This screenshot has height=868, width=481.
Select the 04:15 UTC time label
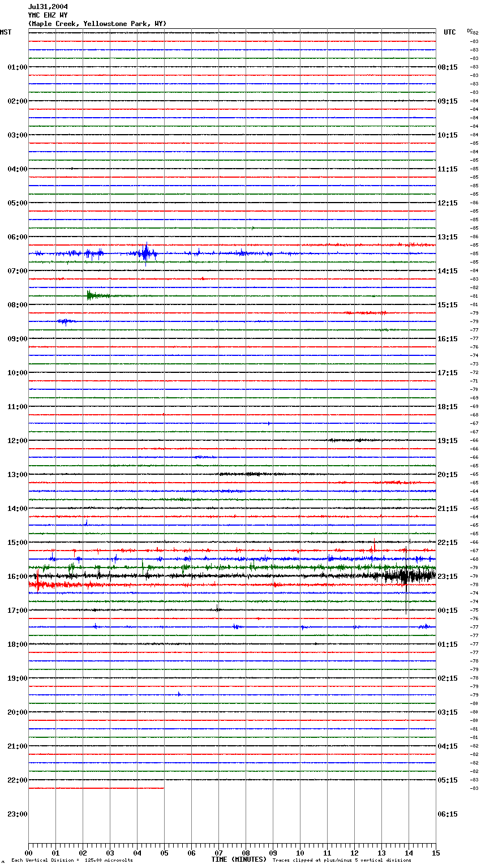click(x=448, y=746)
